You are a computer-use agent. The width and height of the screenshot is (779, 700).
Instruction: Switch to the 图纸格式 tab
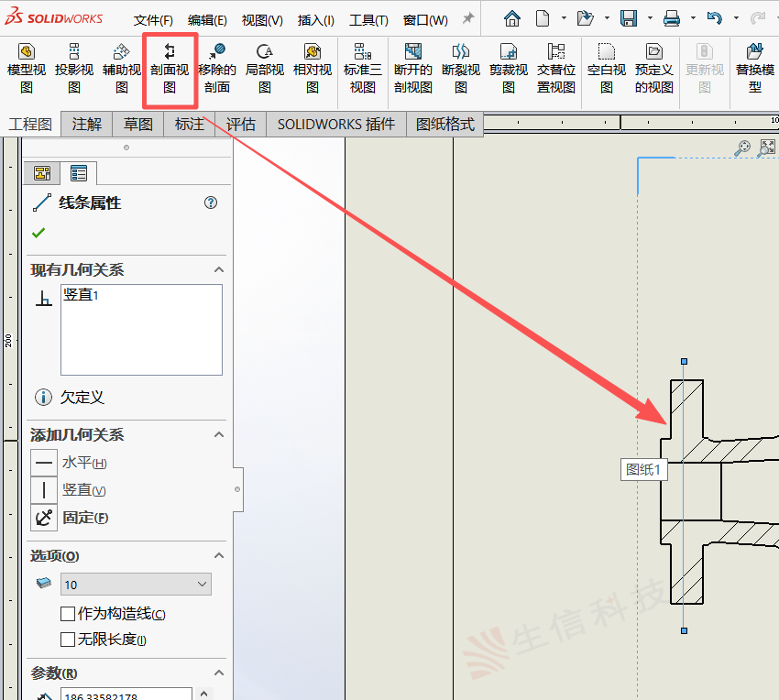pos(444,124)
